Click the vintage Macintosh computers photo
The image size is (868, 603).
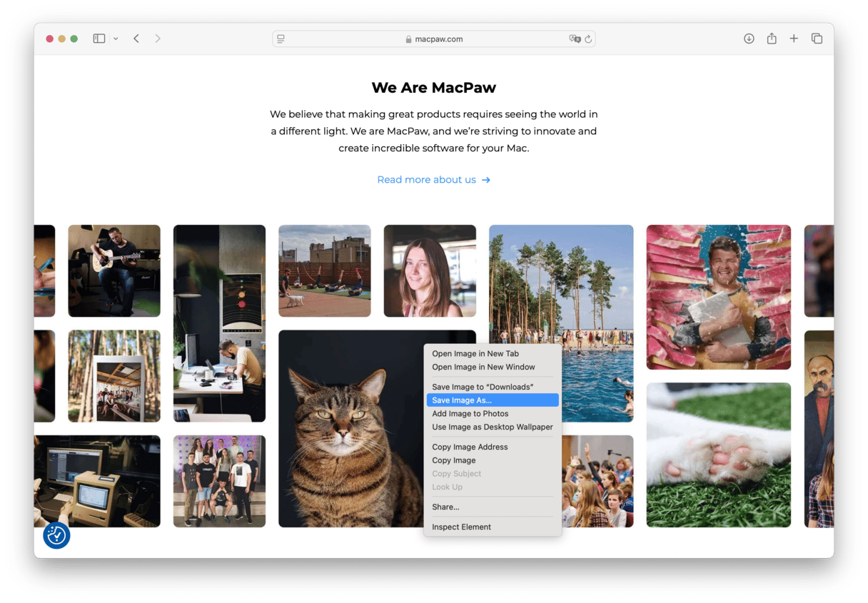(97, 482)
